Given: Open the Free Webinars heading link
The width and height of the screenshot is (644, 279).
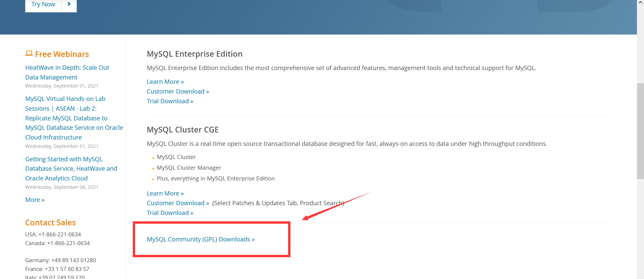Looking at the screenshot, I should tap(62, 54).
